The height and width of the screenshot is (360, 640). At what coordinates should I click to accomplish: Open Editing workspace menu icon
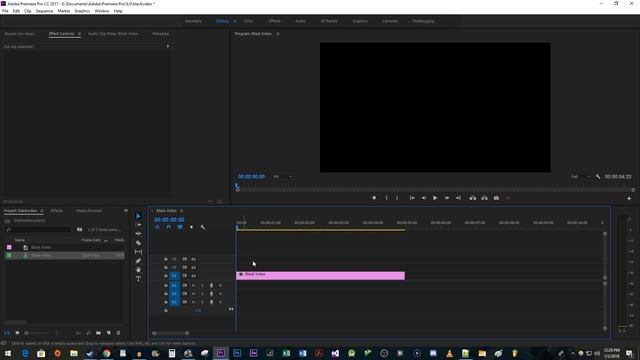(x=235, y=21)
